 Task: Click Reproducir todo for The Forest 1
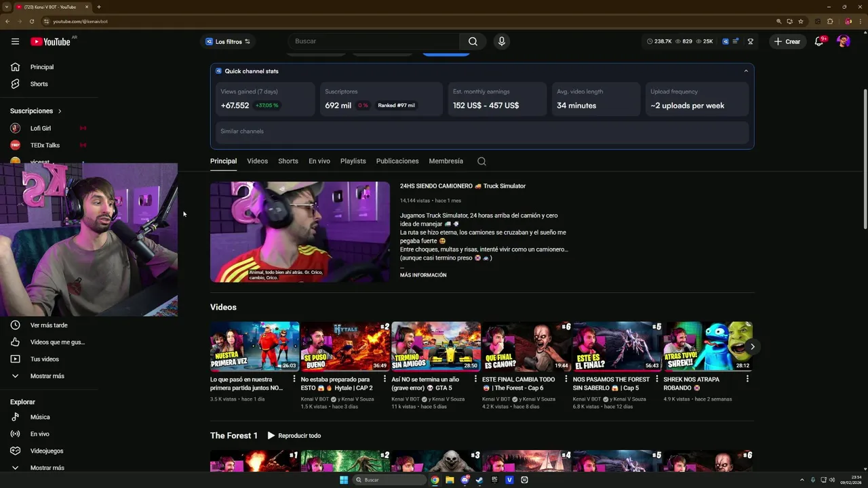(294, 436)
